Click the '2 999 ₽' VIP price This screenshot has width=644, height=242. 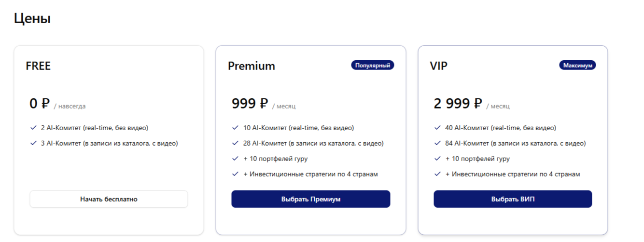(x=458, y=104)
